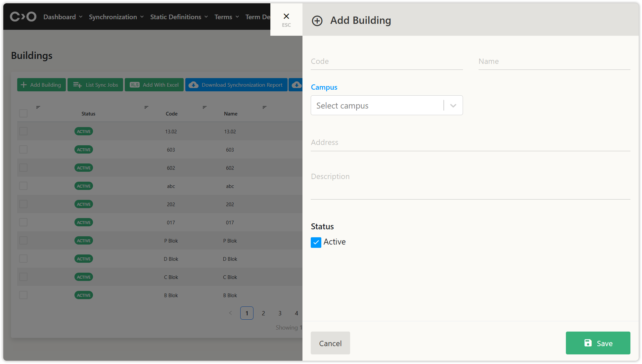
Task: Go to page 3 in pagination
Action: [x=280, y=313]
